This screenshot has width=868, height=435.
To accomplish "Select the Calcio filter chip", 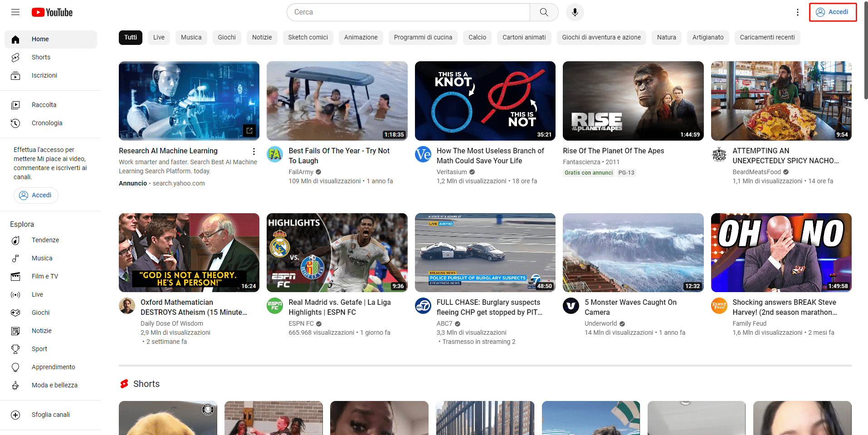I will pyautogui.click(x=477, y=38).
